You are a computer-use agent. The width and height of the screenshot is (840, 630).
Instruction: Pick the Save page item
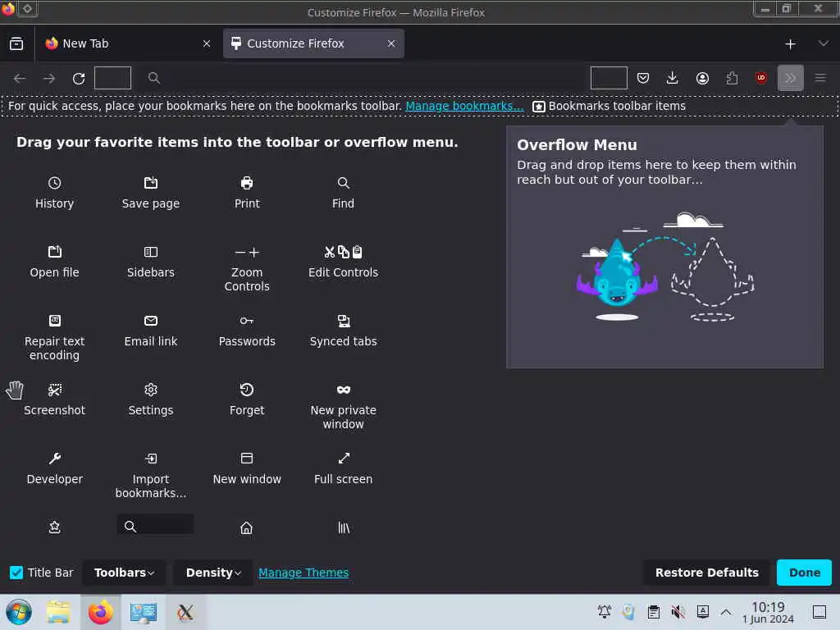151,193
